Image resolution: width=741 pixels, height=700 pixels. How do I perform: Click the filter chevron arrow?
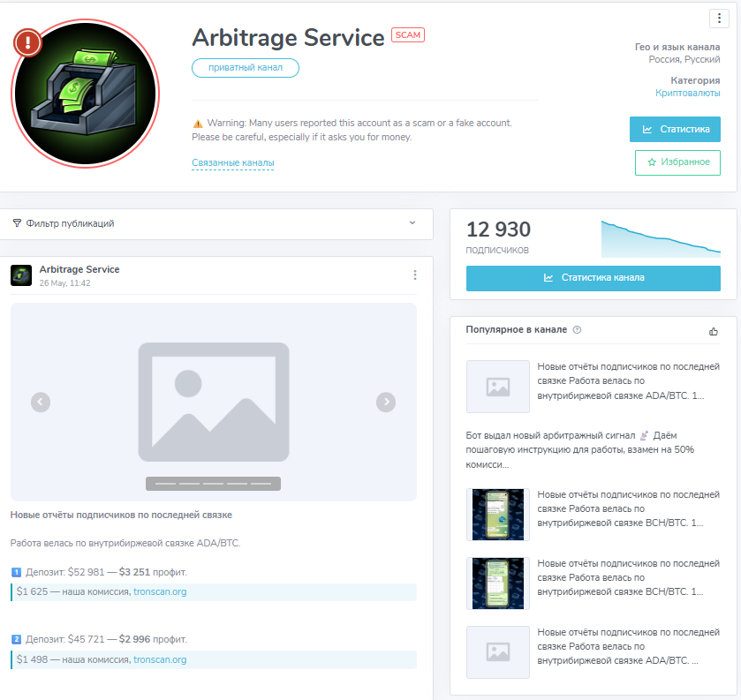point(412,223)
